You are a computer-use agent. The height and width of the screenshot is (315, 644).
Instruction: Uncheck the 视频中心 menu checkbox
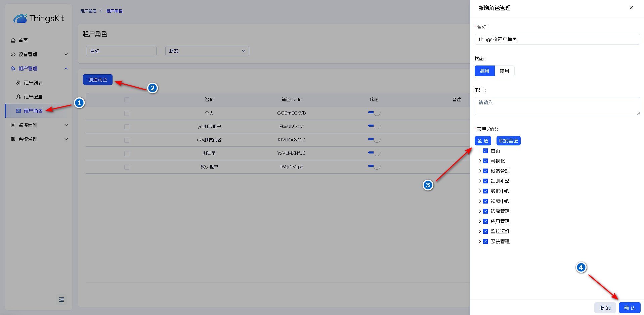pyautogui.click(x=485, y=201)
